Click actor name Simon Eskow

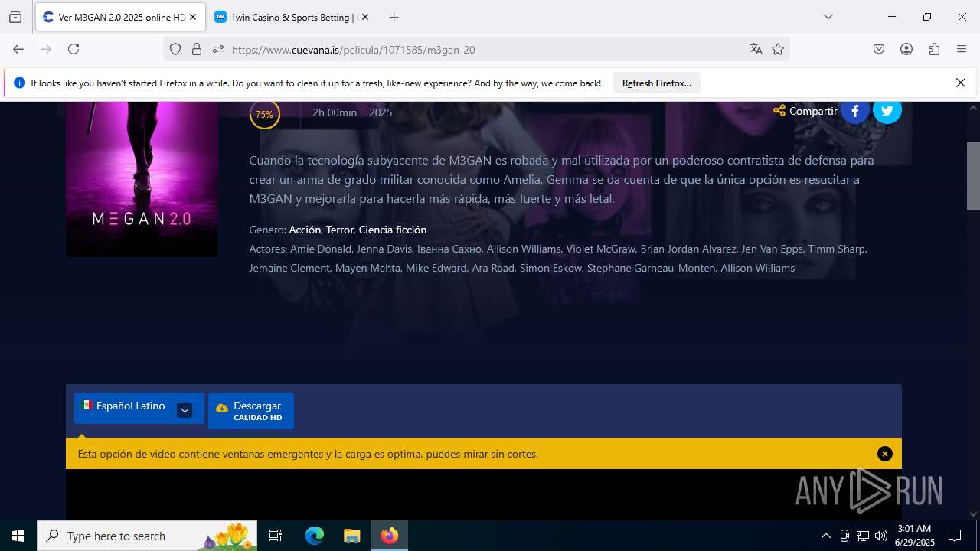[550, 268]
